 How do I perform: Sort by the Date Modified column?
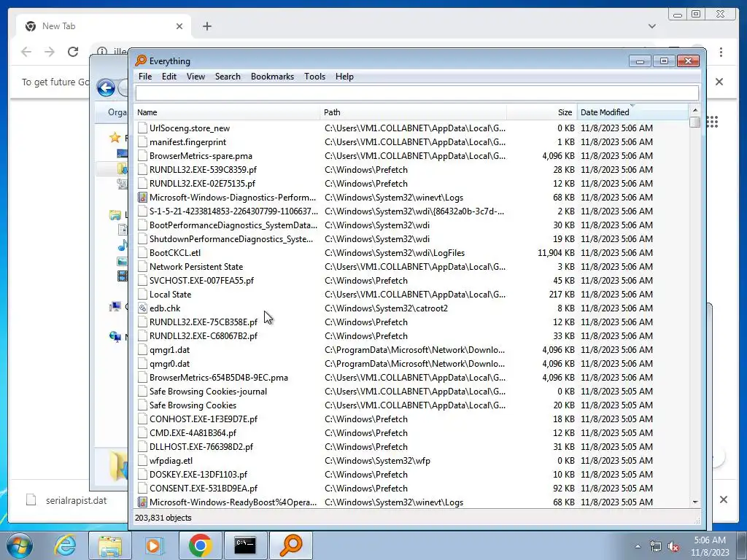632,112
